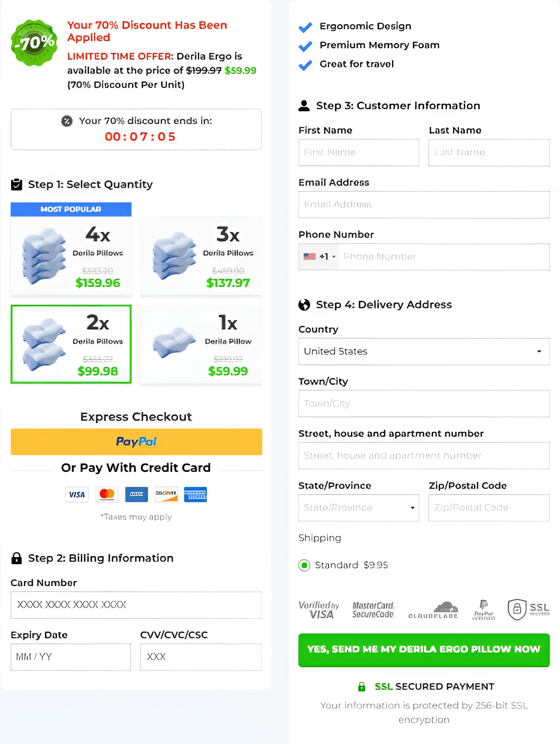Click the Cloudflare trust badge
Image resolution: width=560 pixels, height=744 pixels.
pyautogui.click(x=433, y=610)
